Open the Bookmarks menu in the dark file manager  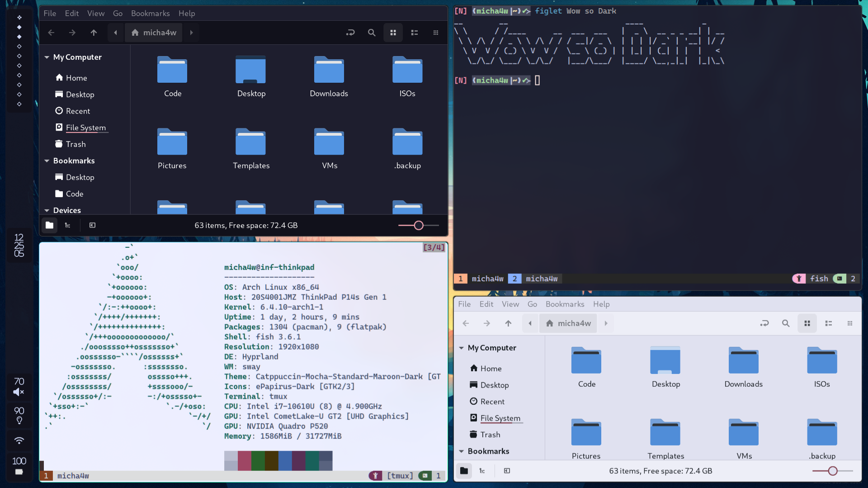[151, 13]
